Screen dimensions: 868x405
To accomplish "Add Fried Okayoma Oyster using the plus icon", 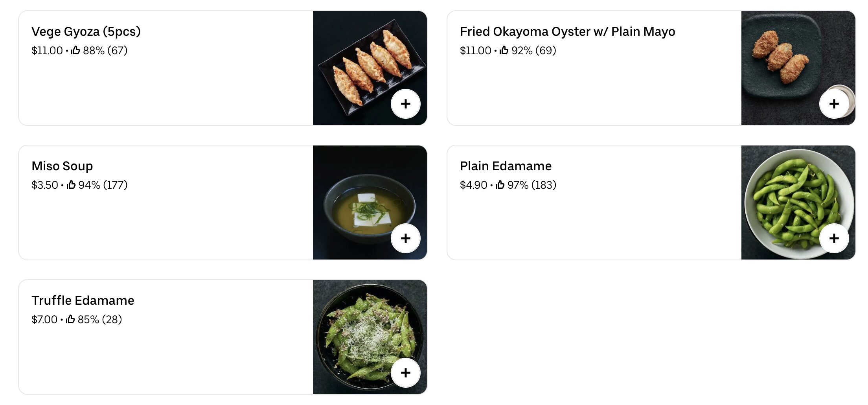I will 834,103.
